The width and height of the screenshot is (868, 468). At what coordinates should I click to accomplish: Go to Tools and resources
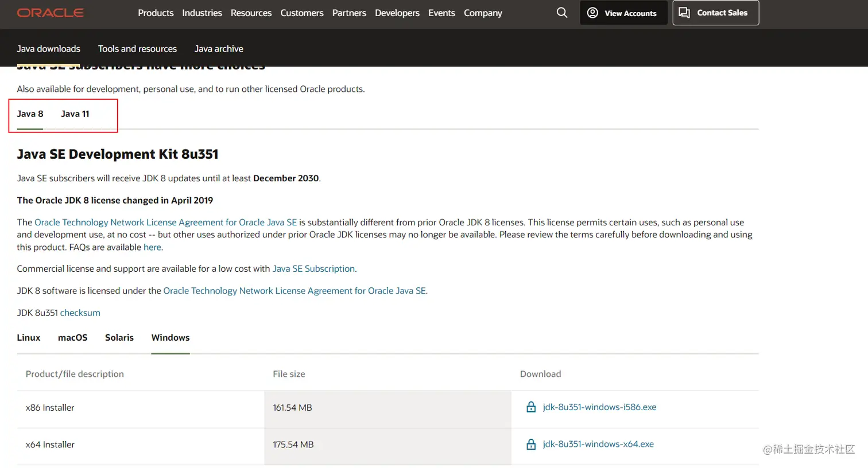coord(137,49)
